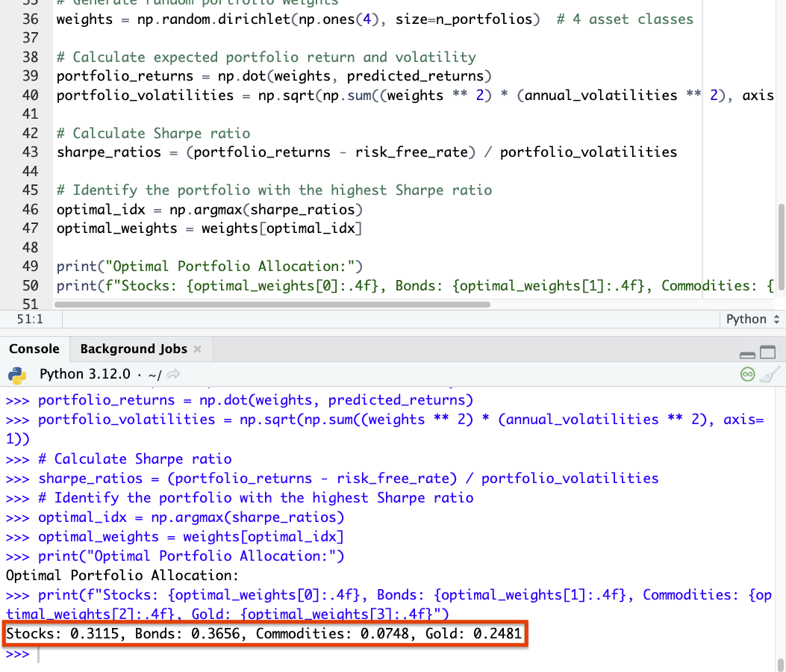Click the 51:1 cursor position indicator

click(x=30, y=319)
